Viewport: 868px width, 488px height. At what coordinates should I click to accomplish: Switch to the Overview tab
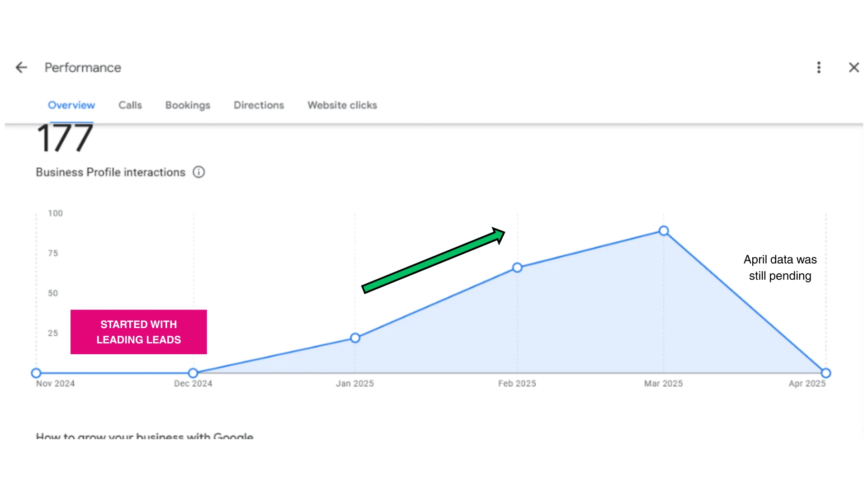(71, 105)
